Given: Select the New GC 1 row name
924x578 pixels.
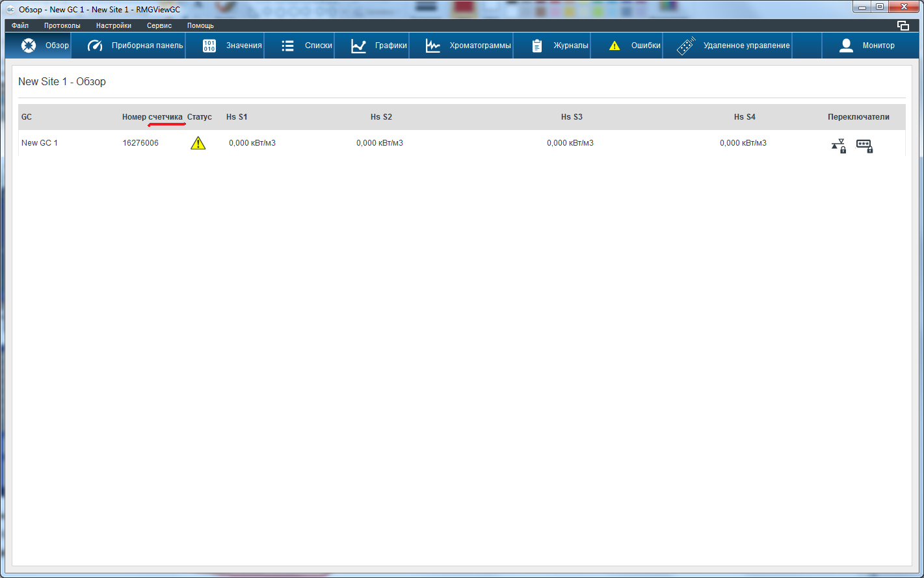Looking at the screenshot, I should click(40, 143).
